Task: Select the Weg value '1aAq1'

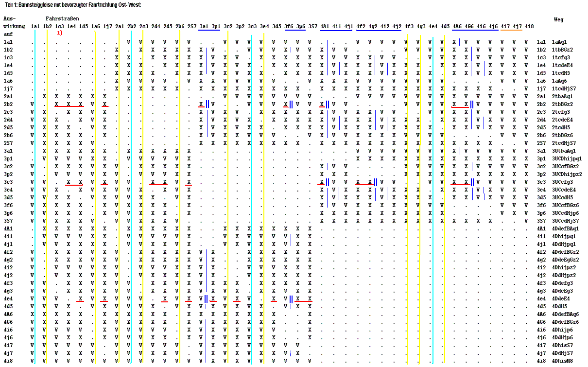Action: 559,42
